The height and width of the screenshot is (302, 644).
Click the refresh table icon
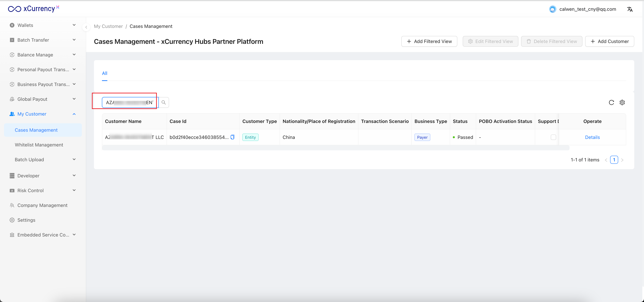[611, 102]
